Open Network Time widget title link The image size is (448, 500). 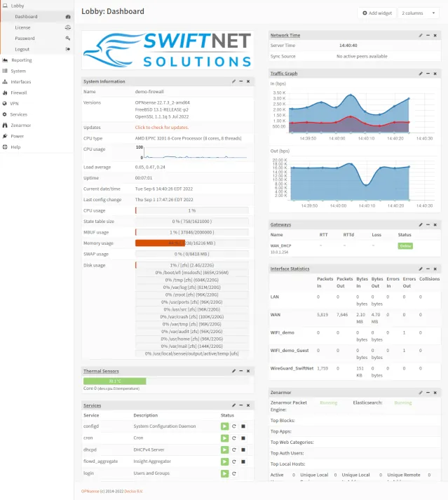click(x=285, y=35)
